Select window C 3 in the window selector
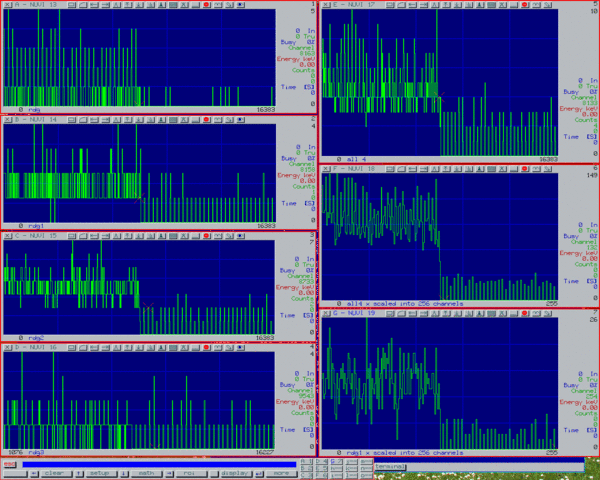The height and width of the screenshot is (480, 600). point(307,475)
